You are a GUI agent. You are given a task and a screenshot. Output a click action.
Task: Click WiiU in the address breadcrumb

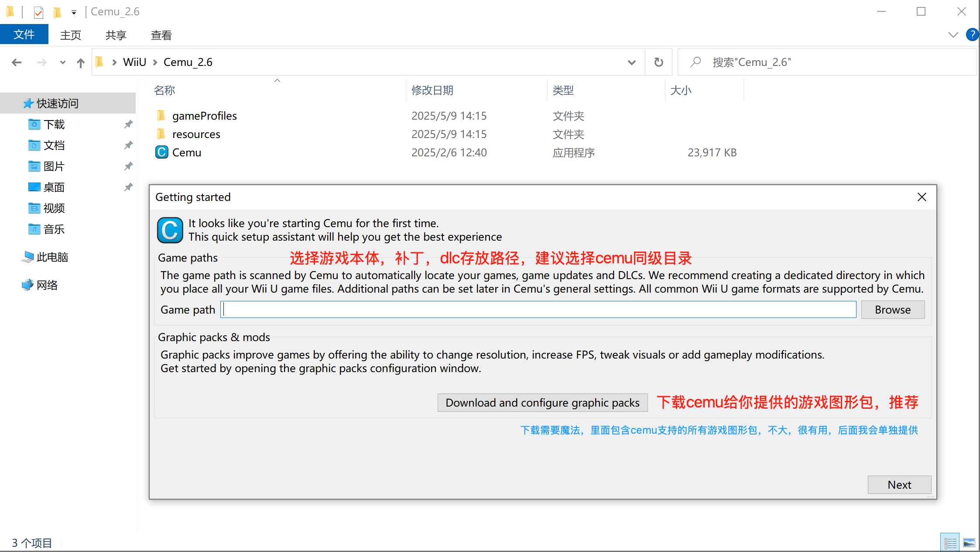point(134,62)
